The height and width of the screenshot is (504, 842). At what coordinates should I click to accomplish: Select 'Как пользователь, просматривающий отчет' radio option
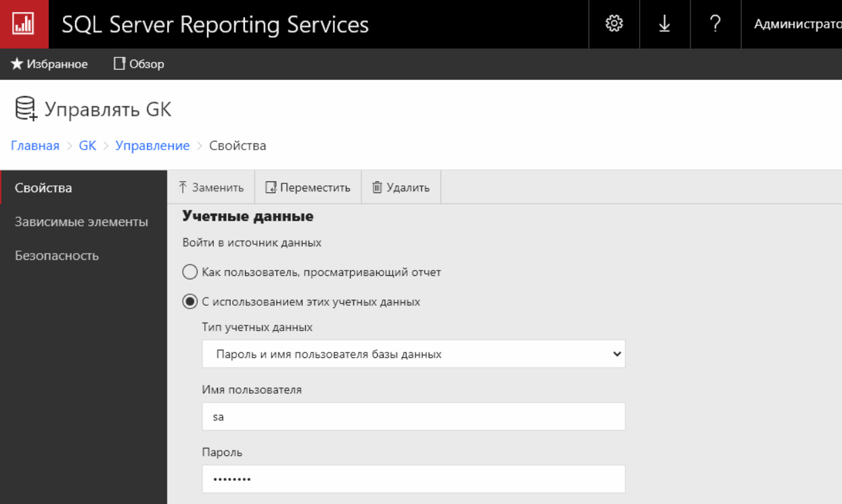(x=190, y=273)
